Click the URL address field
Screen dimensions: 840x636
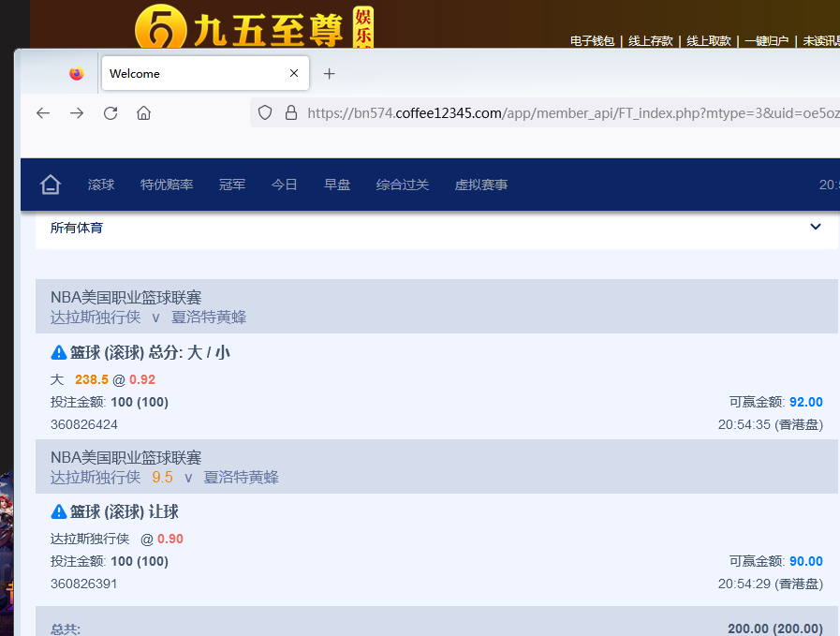[x=547, y=112]
